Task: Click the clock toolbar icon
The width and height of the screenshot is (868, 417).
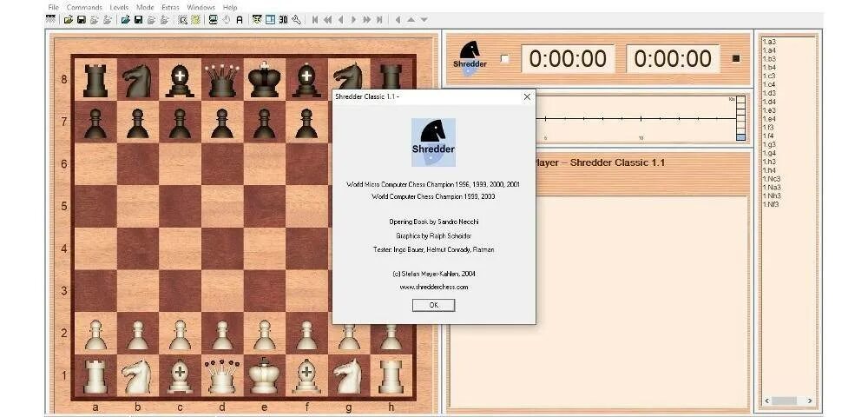Action: 227,20
